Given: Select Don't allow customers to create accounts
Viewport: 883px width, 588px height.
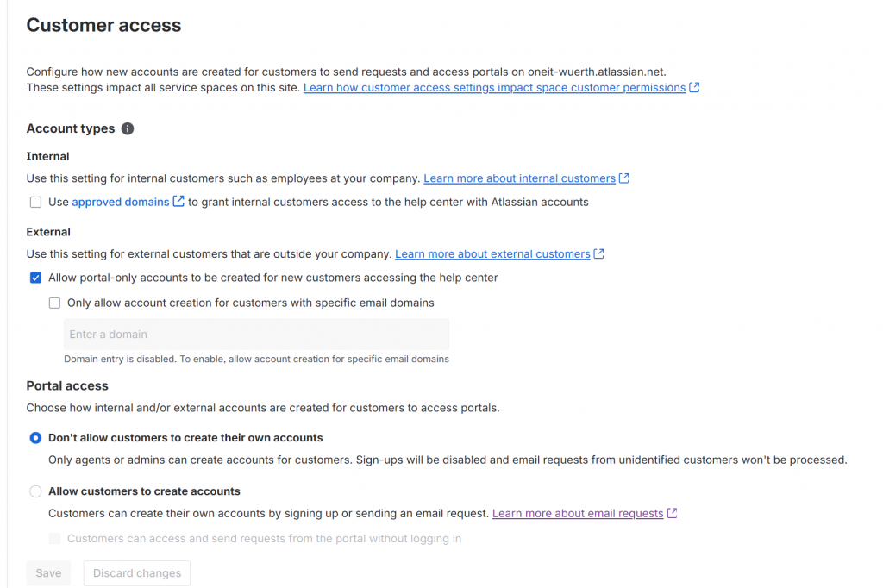Looking at the screenshot, I should (35, 438).
